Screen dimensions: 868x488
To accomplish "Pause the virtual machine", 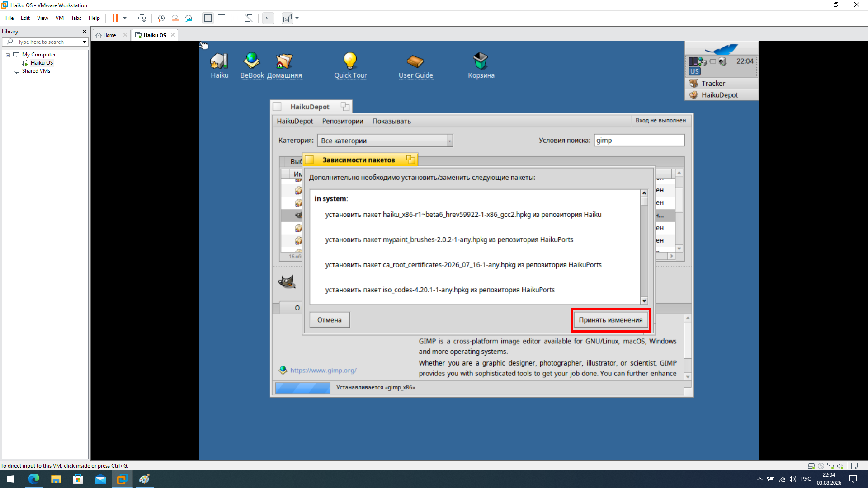I will pyautogui.click(x=115, y=18).
